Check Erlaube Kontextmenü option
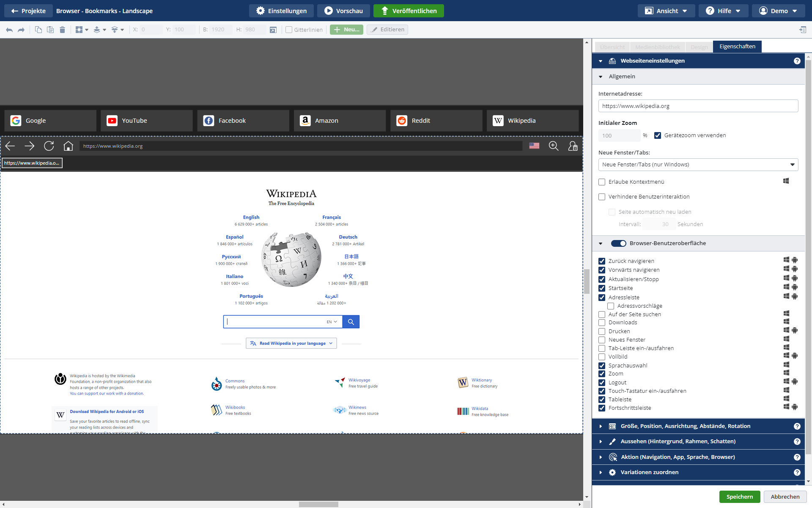This screenshot has height=508, width=812. [602, 182]
